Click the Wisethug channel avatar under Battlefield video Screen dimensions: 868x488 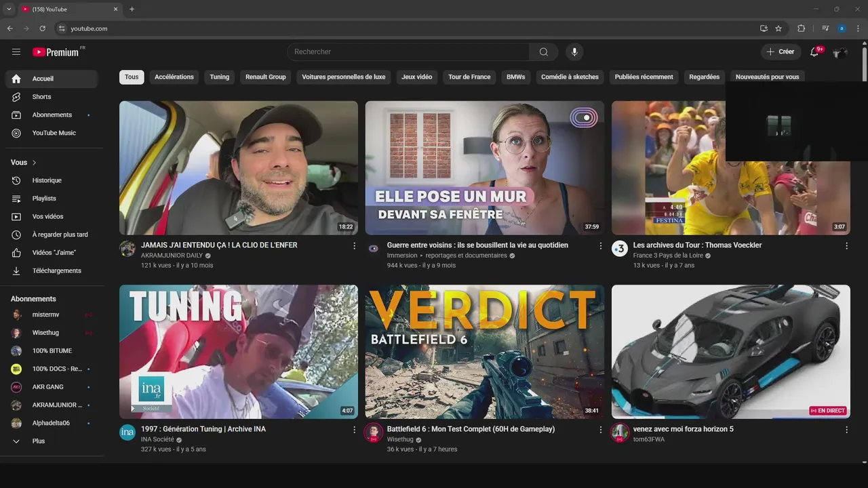coord(374,432)
